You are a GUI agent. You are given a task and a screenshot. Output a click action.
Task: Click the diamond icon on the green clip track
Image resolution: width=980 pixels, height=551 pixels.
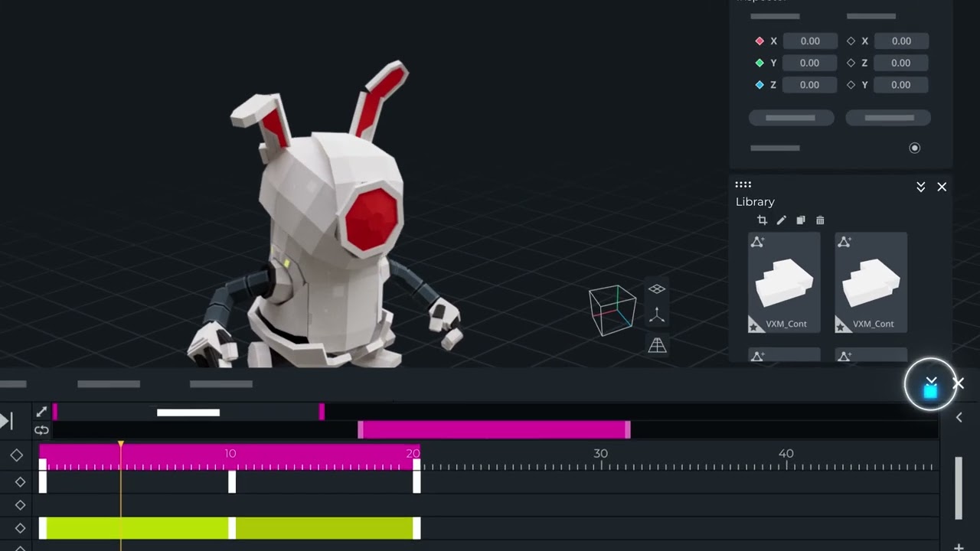(x=21, y=528)
